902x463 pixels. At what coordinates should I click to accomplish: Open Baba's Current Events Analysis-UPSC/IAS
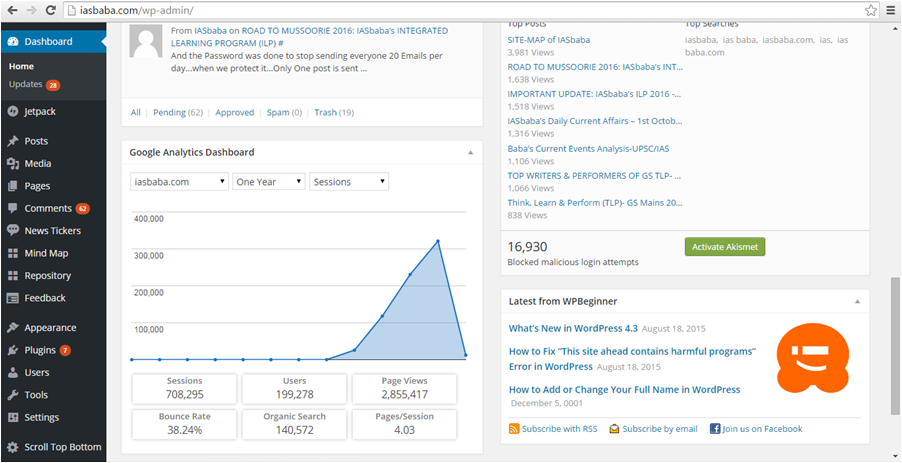(588, 148)
